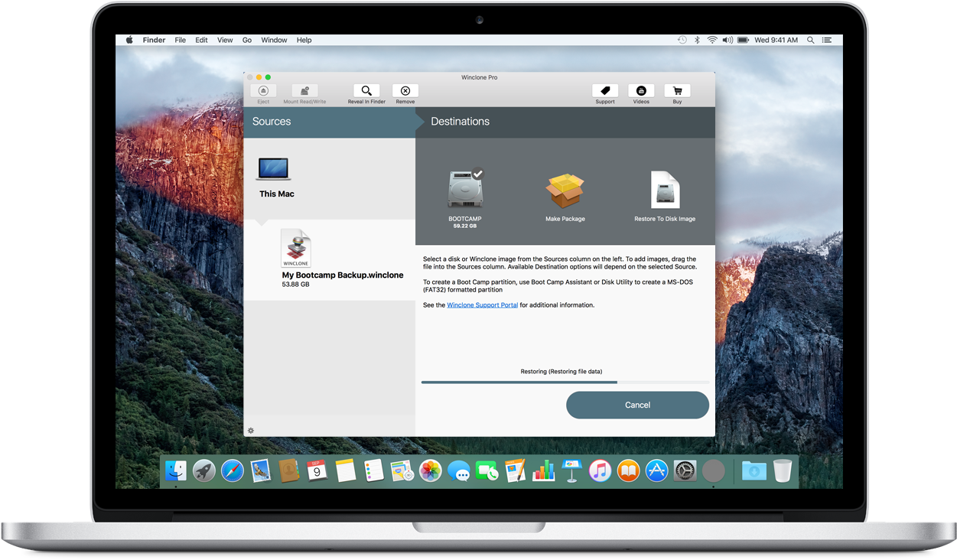Viewport: 957px width, 560px height.
Task: Toggle selection of This Mac source
Action: 273,172
